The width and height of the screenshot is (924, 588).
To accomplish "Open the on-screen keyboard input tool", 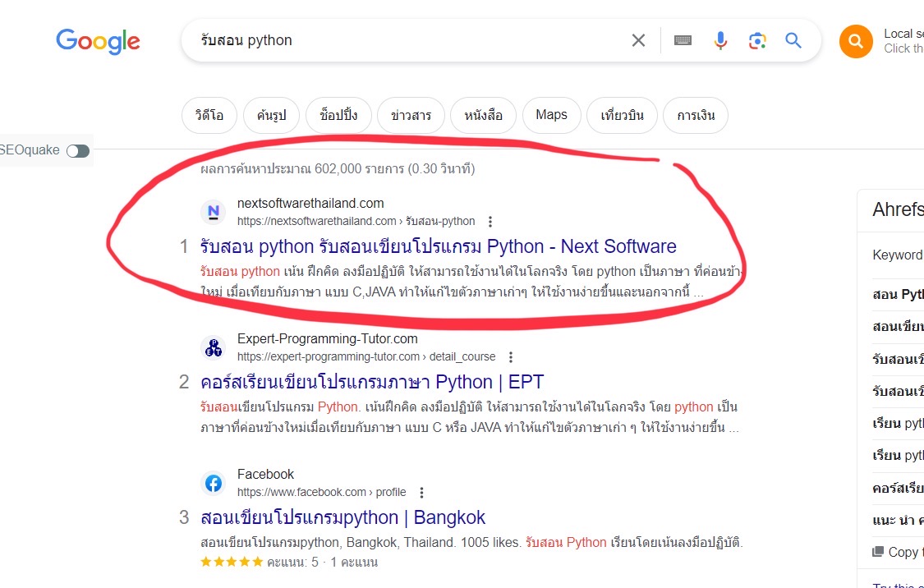I will [683, 40].
